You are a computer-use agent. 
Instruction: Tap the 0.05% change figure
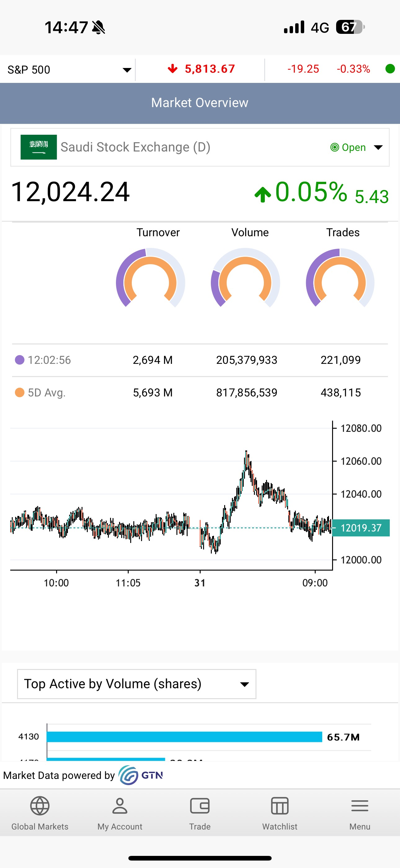coord(311,192)
